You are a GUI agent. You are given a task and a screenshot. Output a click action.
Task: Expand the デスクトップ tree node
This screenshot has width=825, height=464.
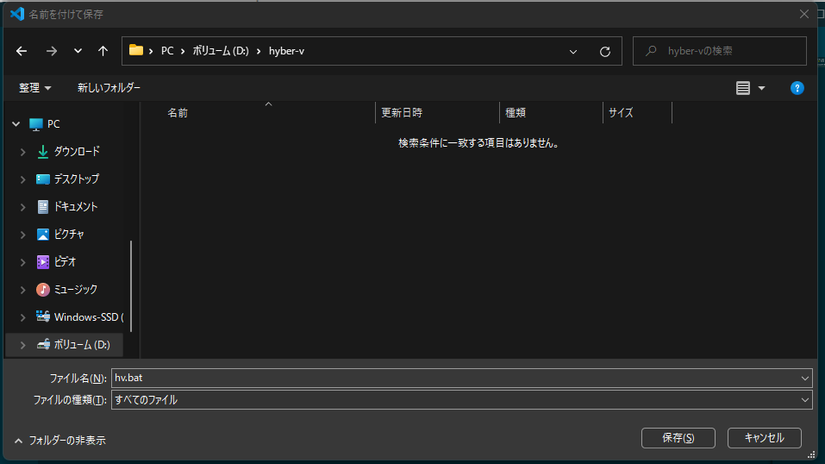tap(23, 179)
